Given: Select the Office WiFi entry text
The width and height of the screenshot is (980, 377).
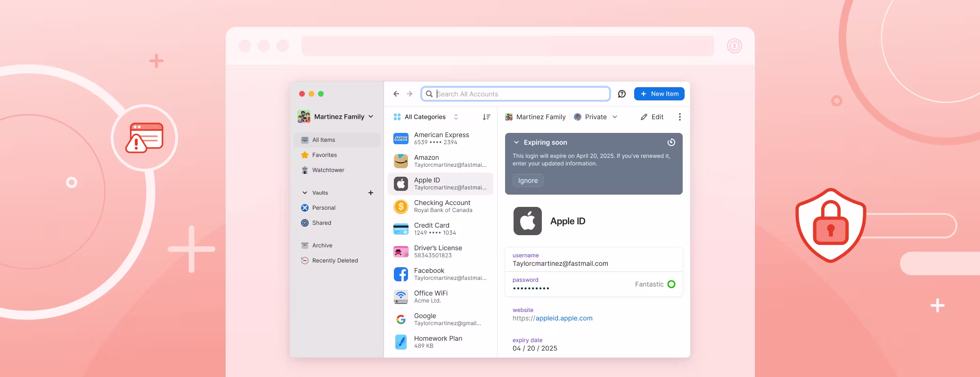Looking at the screenshot, I should pyautogui.click(x=431, y=297).
